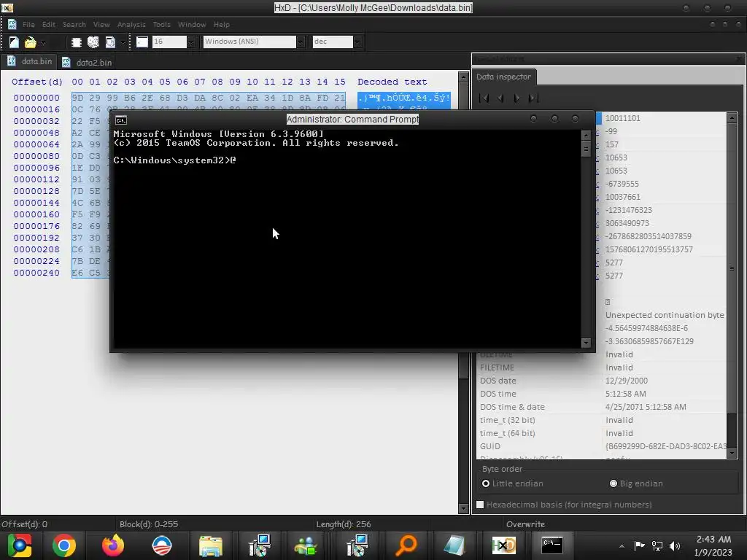747x560 pixels.
Task: Expand the disk image tools dropdown arrow
Action: 123,42
